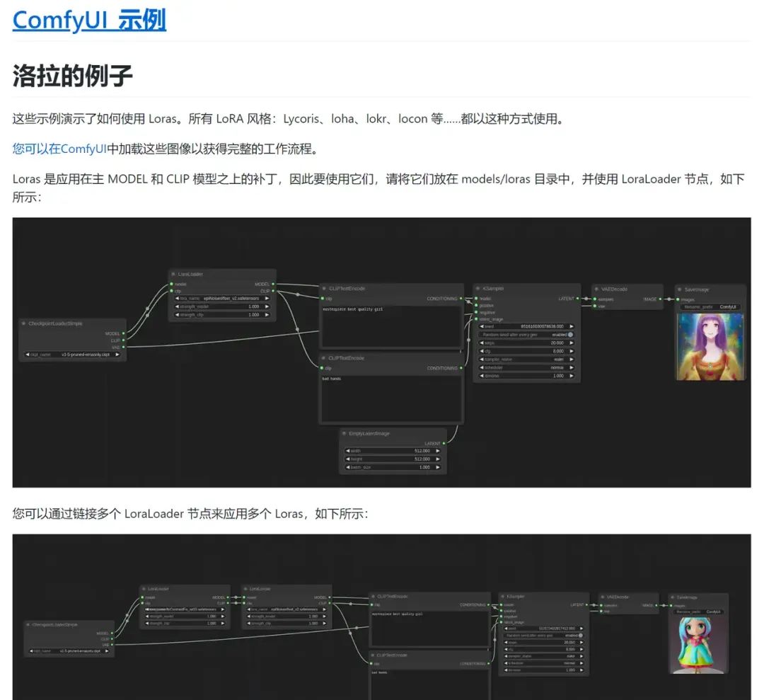The image size is (764, 700).
Task: Click 洛拉的例子 heading text
Action: (73, 76)
